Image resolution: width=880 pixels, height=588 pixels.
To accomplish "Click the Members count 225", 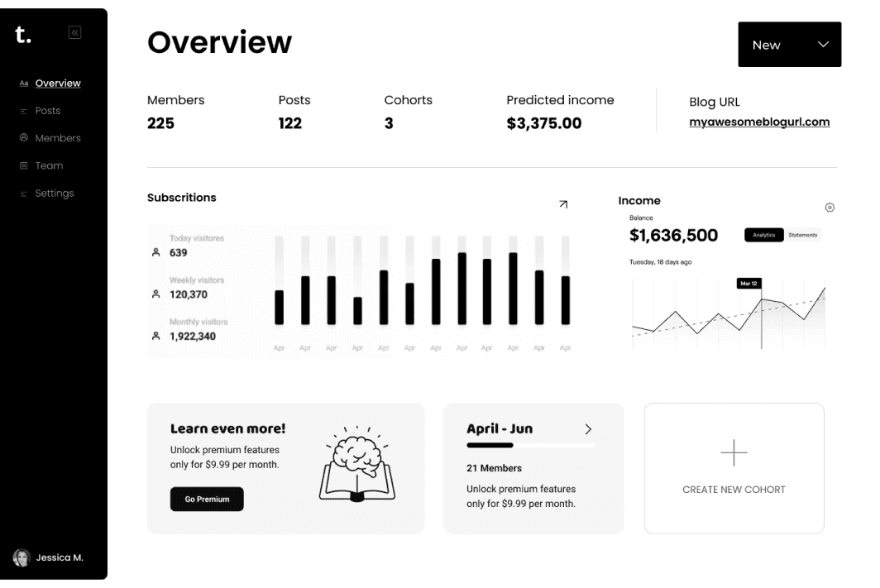I will coord(160,123).
